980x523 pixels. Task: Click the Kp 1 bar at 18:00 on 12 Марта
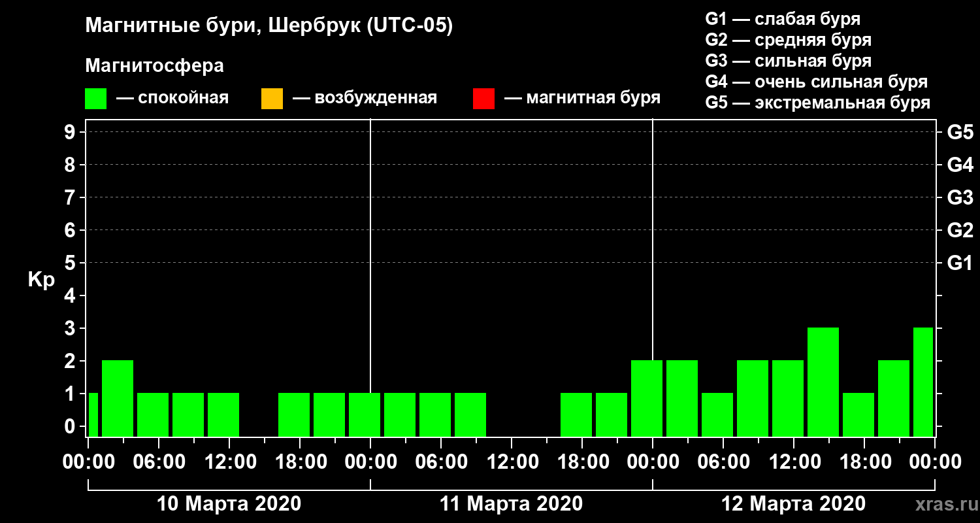coord(858,414)
